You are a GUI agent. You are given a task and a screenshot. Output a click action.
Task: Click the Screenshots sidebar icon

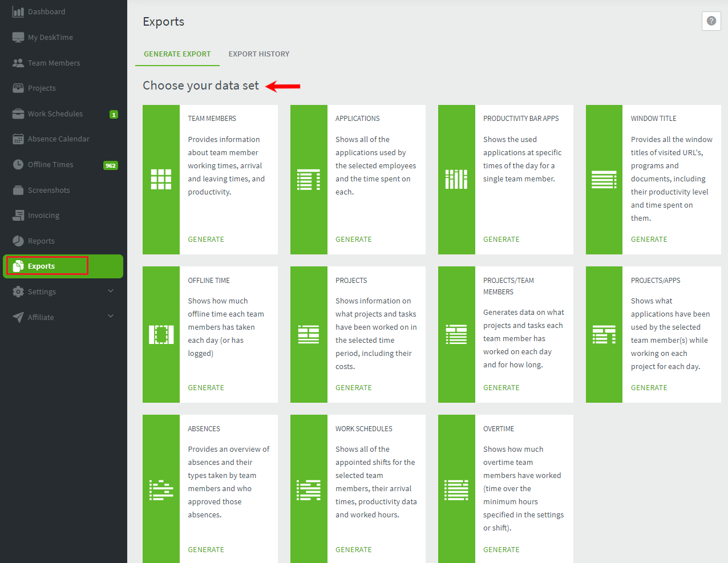pyautogui.click(x=18, y=190)
